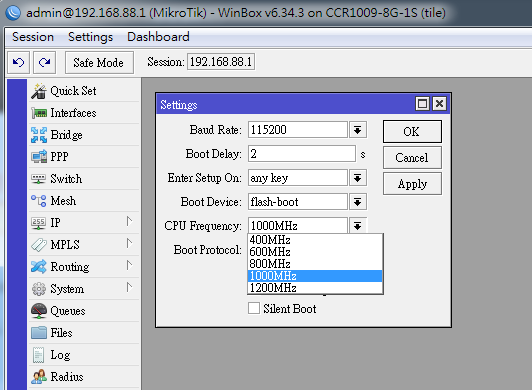Screen dimensions: 532x390
Task: Click the Boot Delay input field
Action: click(x=302, y=154)
